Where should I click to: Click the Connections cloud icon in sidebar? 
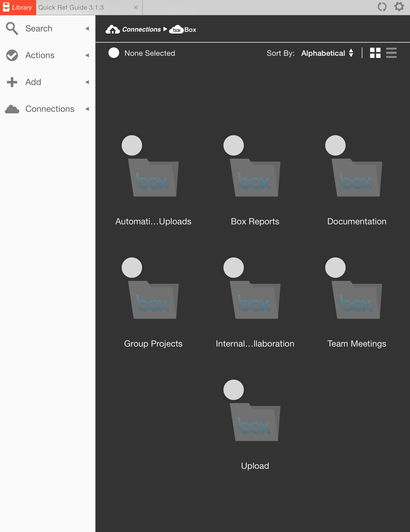[x=12, y=109]
